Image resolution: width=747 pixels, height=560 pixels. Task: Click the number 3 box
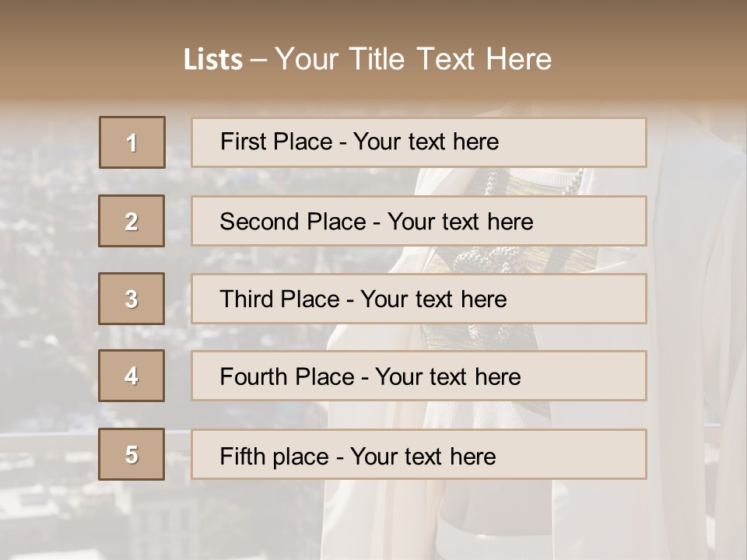132,299
